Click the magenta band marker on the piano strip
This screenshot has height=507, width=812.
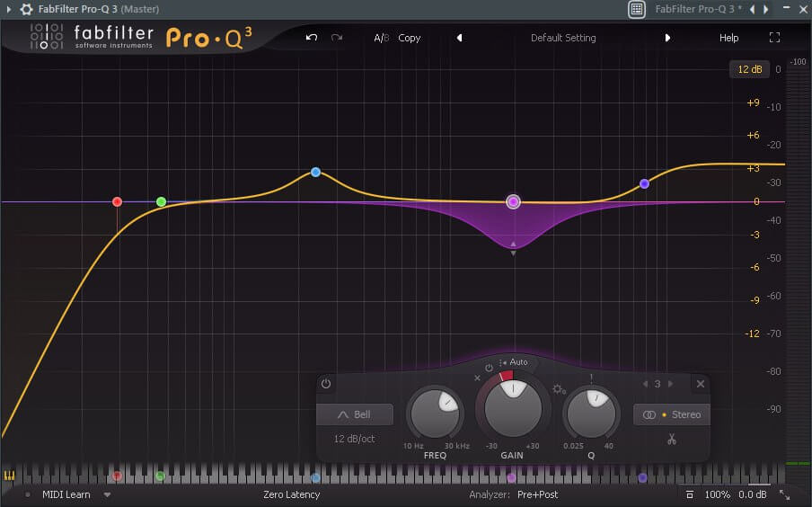tap(512, 477)
